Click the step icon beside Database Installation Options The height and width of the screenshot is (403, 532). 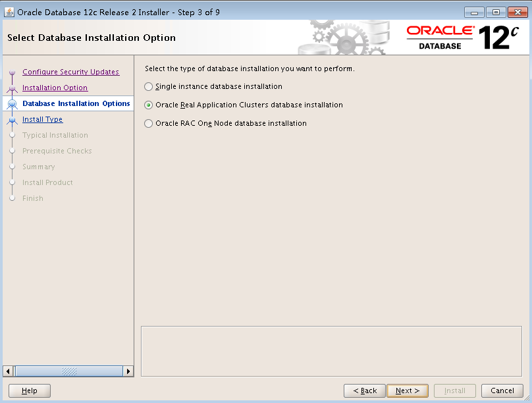coord(12,103)
